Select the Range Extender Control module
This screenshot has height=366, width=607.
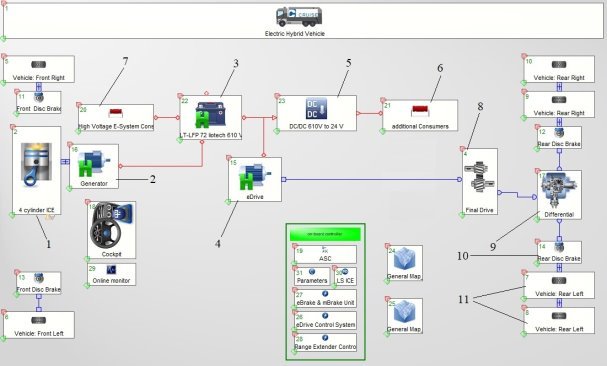pos(325,343)
